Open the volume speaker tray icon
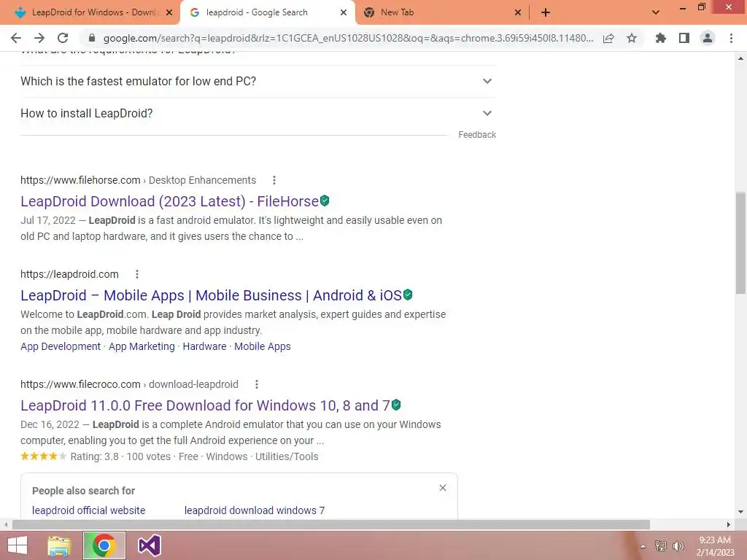This screenshot has height=560, width=747. pyautogui.click(x=678, y=546)
